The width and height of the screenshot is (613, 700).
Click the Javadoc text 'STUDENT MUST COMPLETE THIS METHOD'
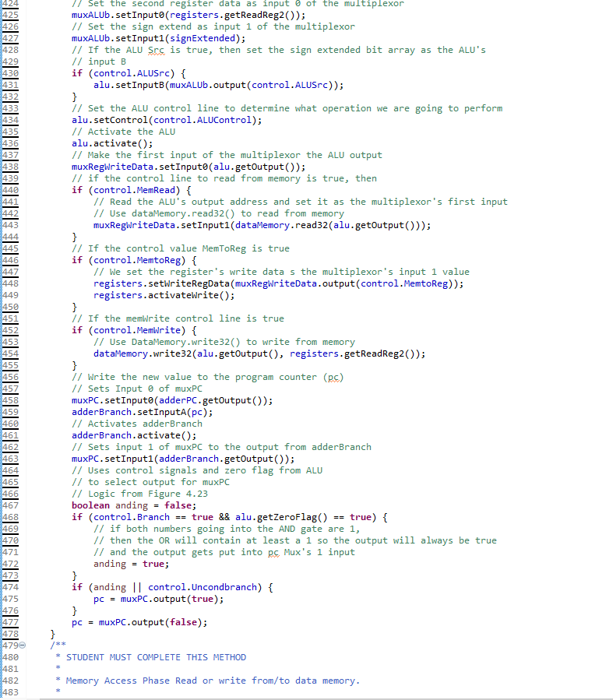156,657
